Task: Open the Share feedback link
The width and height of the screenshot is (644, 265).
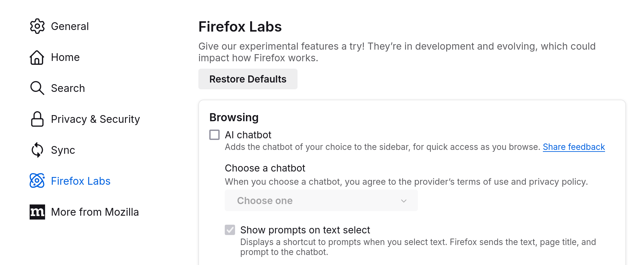Action: (574, 147)
